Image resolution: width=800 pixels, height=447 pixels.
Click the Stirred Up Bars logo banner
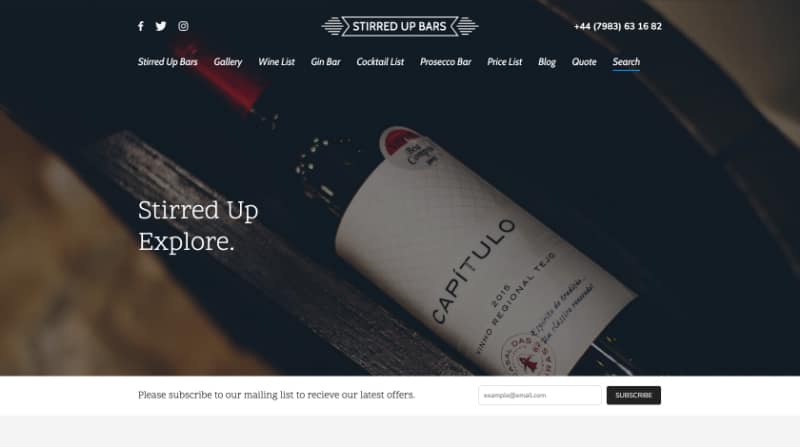point(399,26)
